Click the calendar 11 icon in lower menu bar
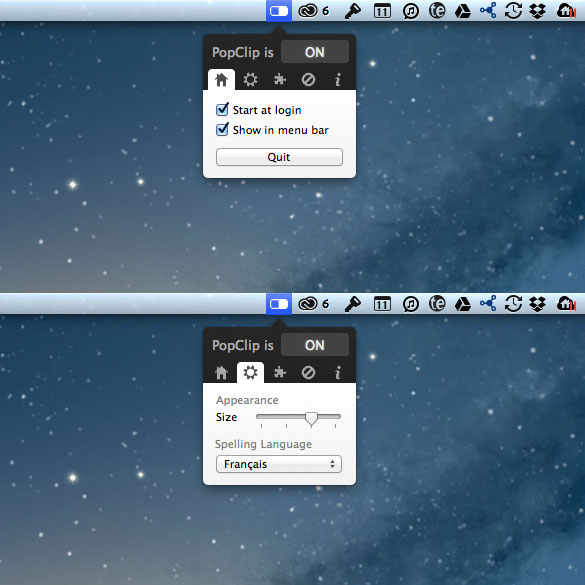The height and width of the screenshot is (585, 585). [x=382, y=304]
